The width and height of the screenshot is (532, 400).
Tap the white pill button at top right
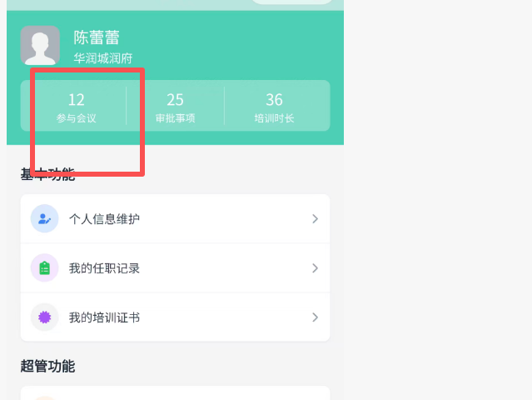pos(292,2)
